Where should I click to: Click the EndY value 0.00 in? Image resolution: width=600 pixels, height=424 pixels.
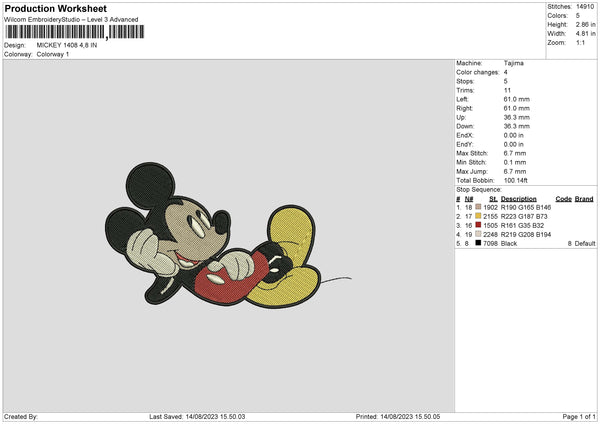[514, 144]
